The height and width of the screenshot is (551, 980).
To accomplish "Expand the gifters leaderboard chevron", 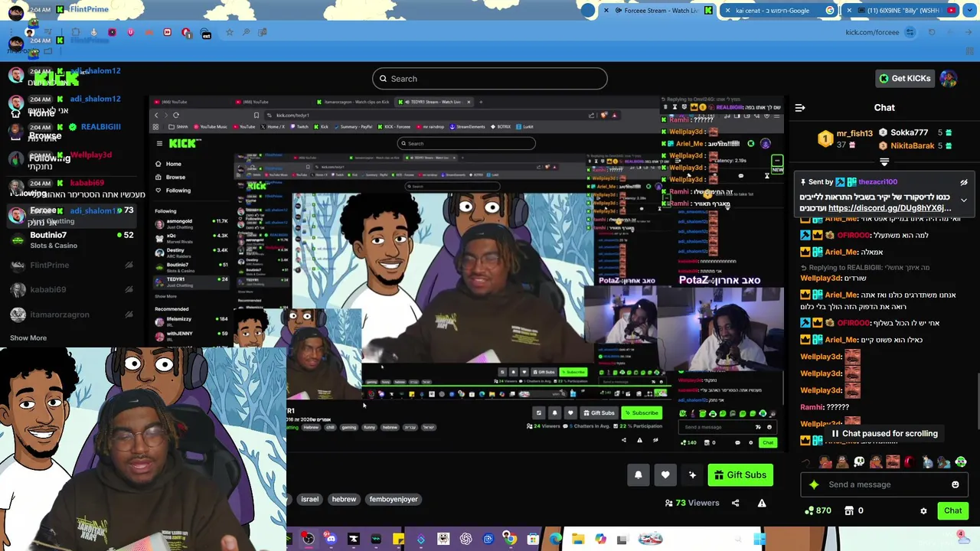I will click(x=884, y=161).
